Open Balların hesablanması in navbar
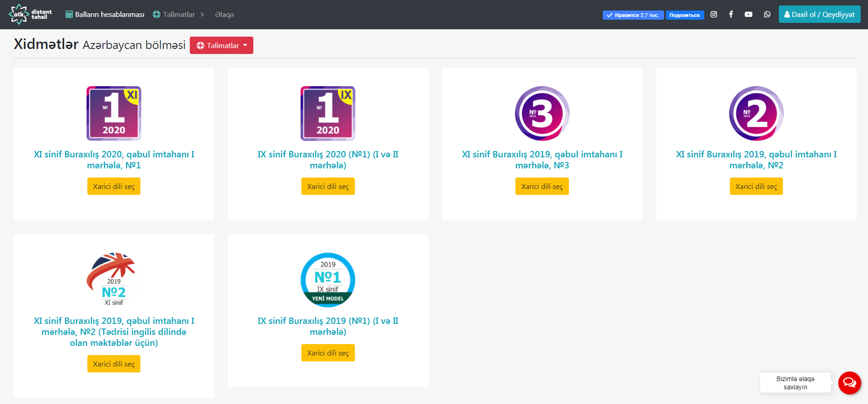868x404 pixels. [105, 15]
